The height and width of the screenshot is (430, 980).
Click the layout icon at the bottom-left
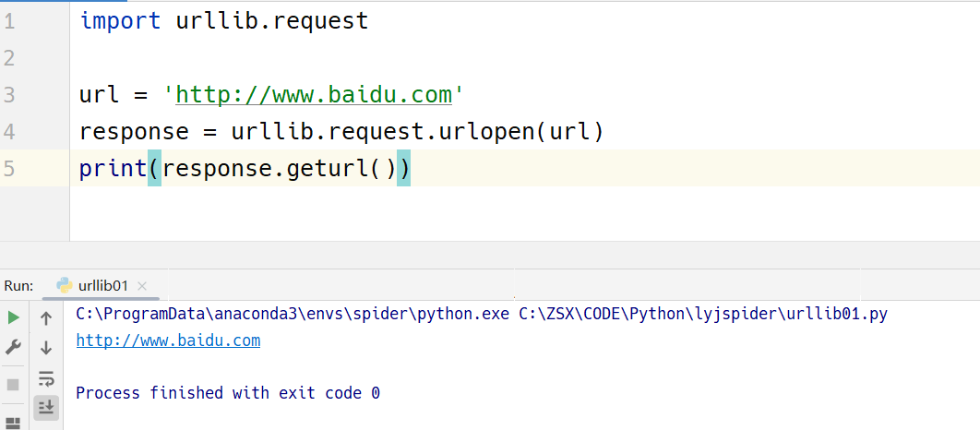point(13,424)
